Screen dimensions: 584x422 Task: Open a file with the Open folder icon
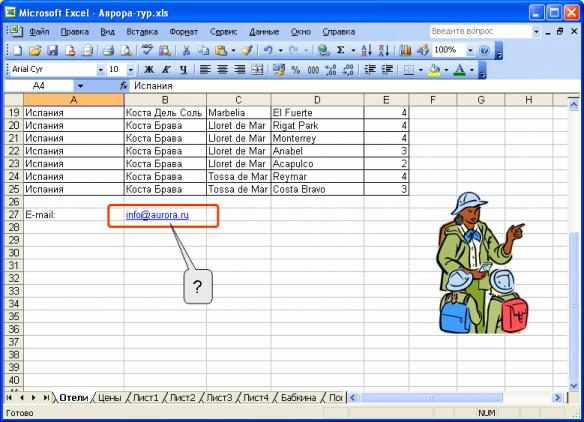pyautogui.click(x=35, y=50)
